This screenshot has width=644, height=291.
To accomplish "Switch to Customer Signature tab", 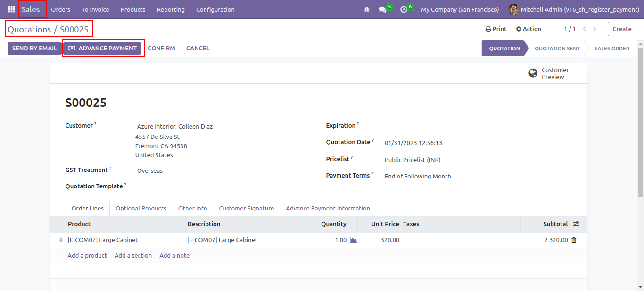I will pos(247,208).
